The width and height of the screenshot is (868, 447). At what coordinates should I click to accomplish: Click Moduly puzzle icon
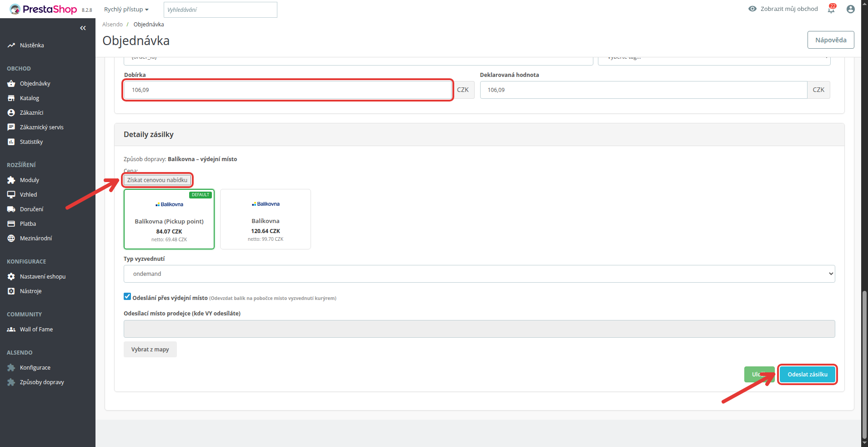pos(11,180)
